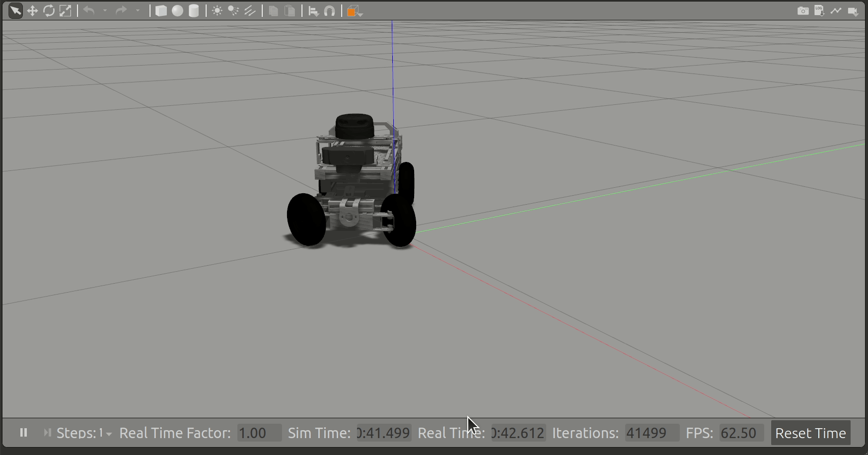Click the redo arrow

[121, 10]
